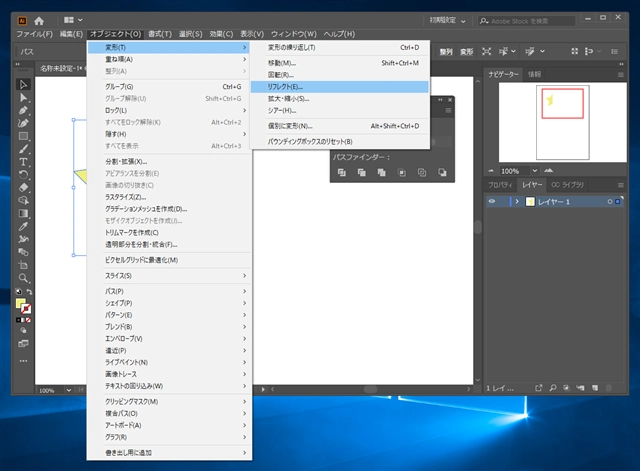Select the Artboard tool
The width and height of the screenshot is (640, 471).
23,265
